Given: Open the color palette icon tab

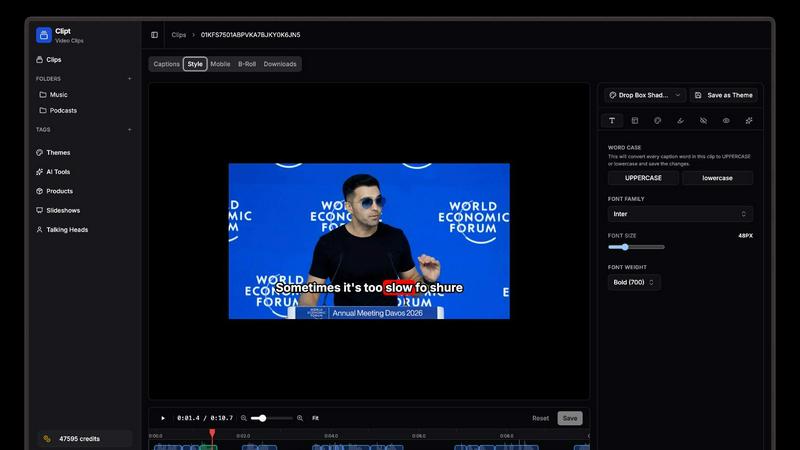Looking at the screenshot, I should coord(658,120).
